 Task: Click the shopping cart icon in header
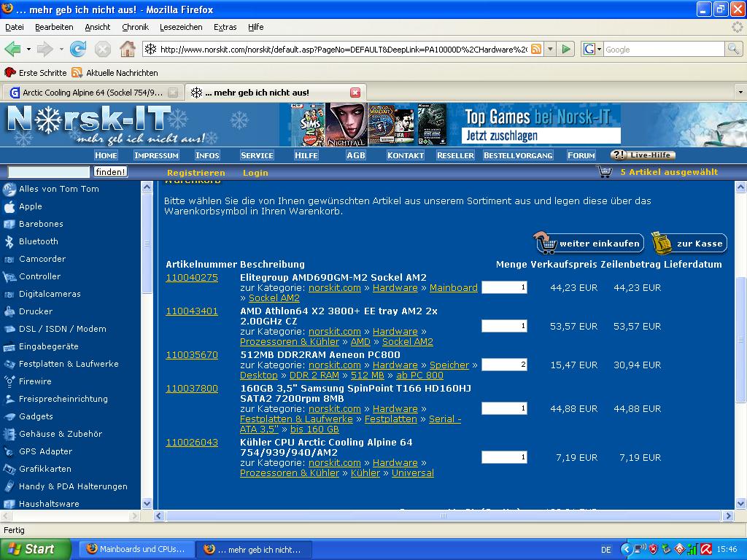coord(604,172)
